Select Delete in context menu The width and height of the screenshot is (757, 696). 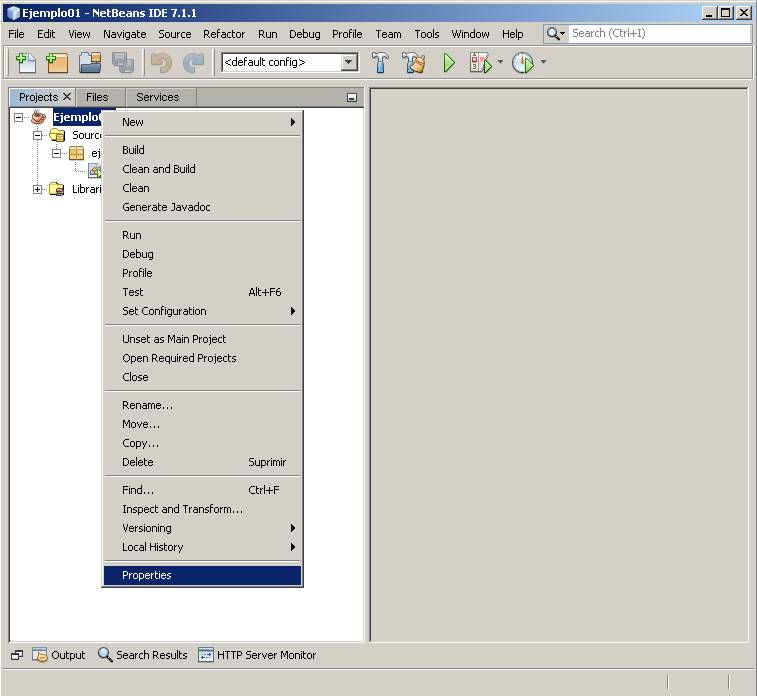click(202, 462)
